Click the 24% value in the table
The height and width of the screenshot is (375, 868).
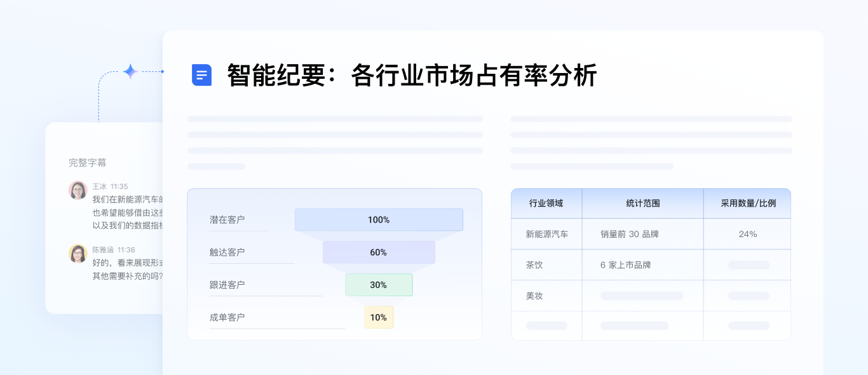point(748,234)
